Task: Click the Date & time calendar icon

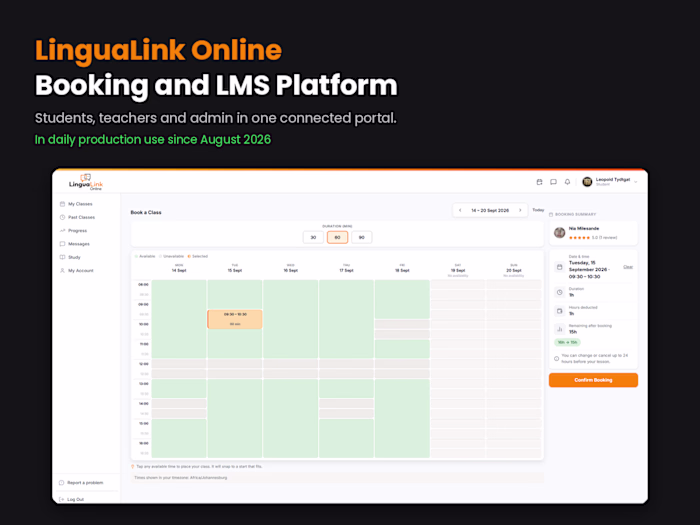Action: [559, 267]
